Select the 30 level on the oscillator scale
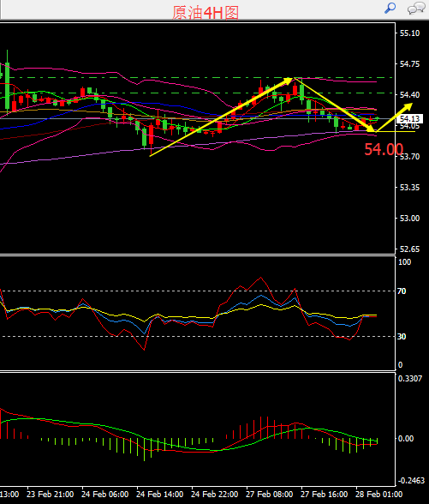This screenshot has width=429, height=504. tap(402, 337)
